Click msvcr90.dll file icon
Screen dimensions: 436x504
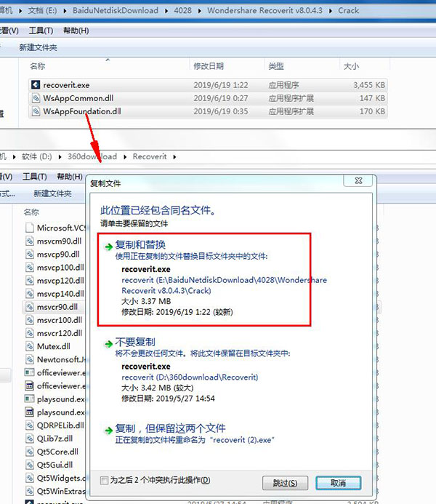pyautogui.click(x=30, y=307)
